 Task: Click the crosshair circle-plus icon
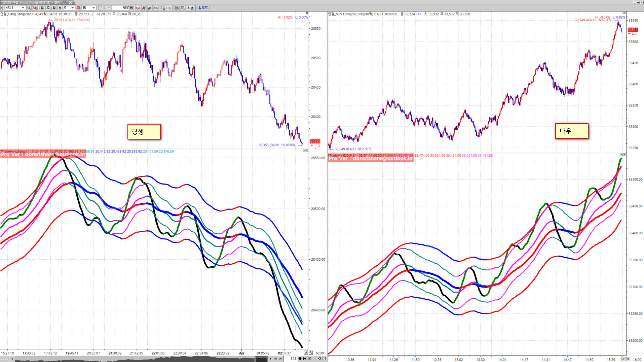tap(310, 359)
